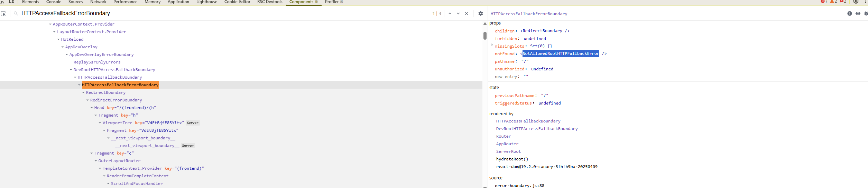Open source link error-boundary.js:88
The height and width of the screenshot is (188, 868).
[519, 186]
